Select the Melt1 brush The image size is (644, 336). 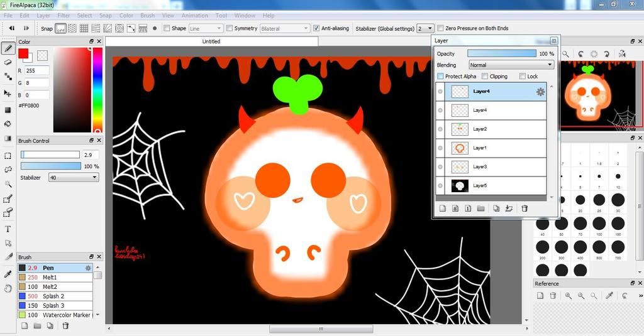click(55, 278)
